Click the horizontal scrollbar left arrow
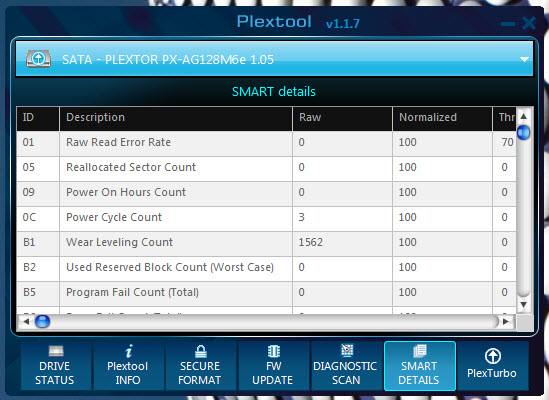Image resolution: width=549 pixels, height=400 pixels. pyautogui.click(x=26, y=321)
